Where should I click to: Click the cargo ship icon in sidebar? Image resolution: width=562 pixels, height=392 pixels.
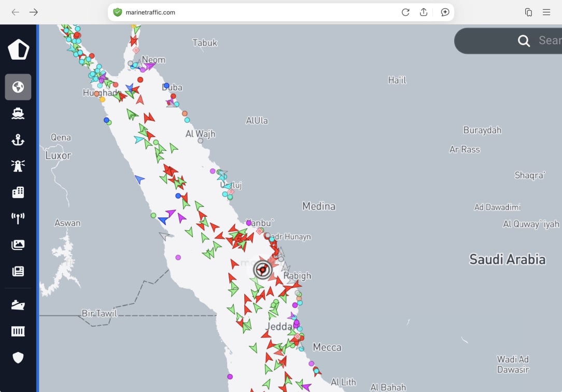pyautogui.click(x=18, y=304)
